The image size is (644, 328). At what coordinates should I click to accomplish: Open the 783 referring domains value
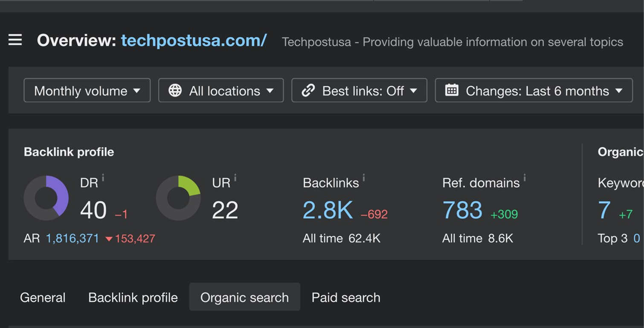[x=462, y=210]
